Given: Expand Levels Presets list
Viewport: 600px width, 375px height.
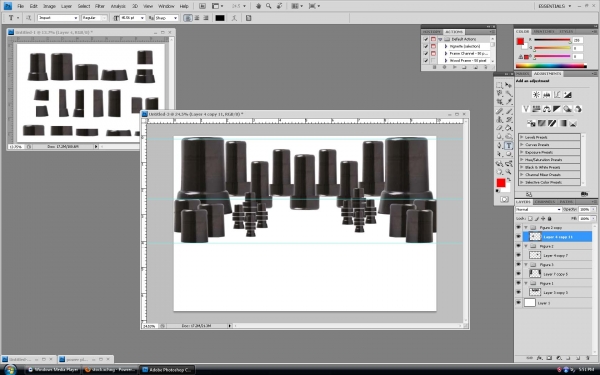Looking at the screenshot, I should [522, 137].
